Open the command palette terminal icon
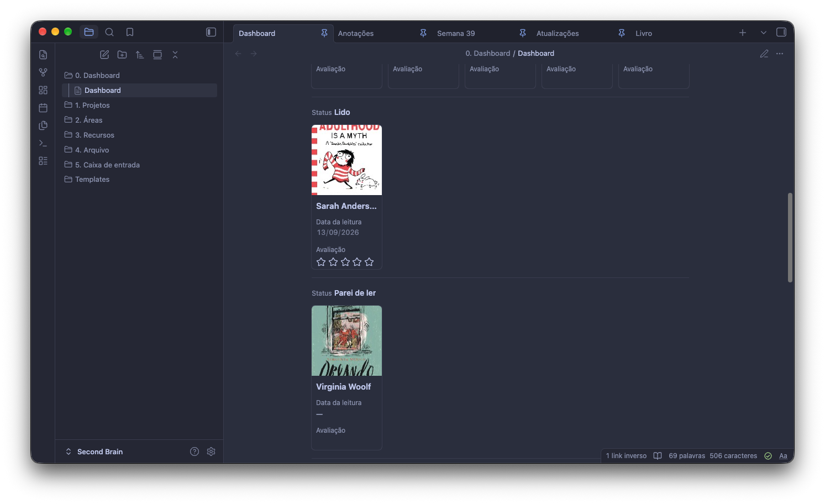The image size is (825, 504). point(43,143)
